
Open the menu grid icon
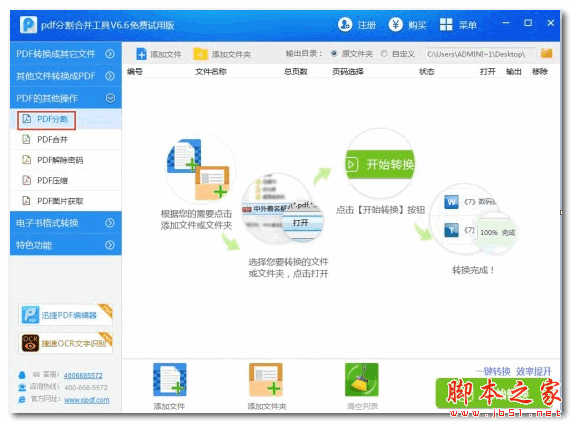point(446,24)
